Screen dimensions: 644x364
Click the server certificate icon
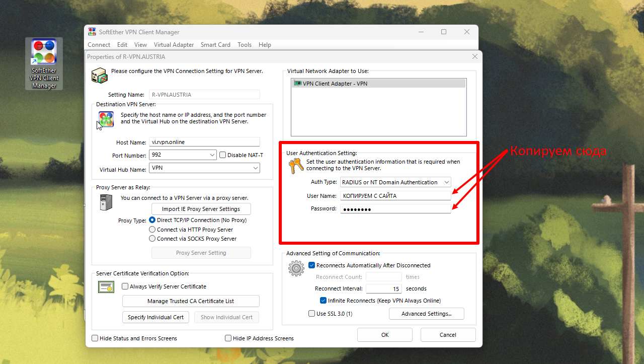[x=106, y=287]
